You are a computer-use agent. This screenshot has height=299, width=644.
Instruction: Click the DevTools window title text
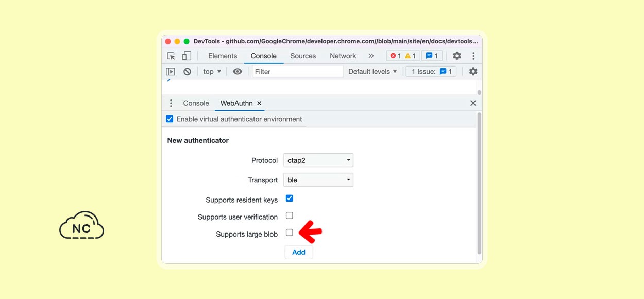(335, 41)
